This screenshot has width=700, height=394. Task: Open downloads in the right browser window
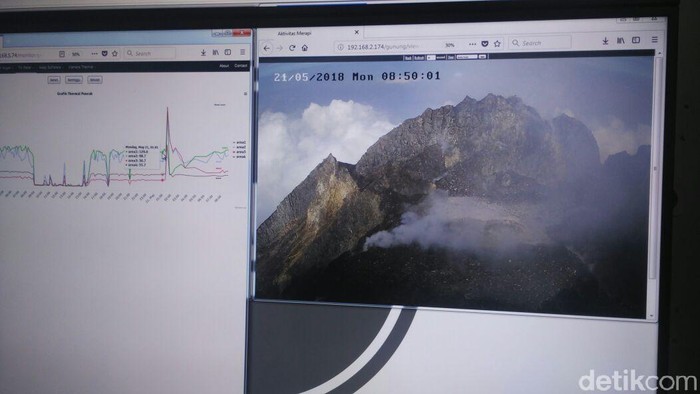pyautogui.click(x=605, y=41)
